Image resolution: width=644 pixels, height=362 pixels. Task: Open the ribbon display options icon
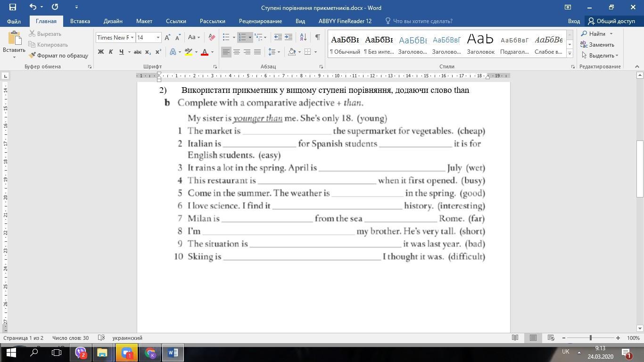[568, 7]
